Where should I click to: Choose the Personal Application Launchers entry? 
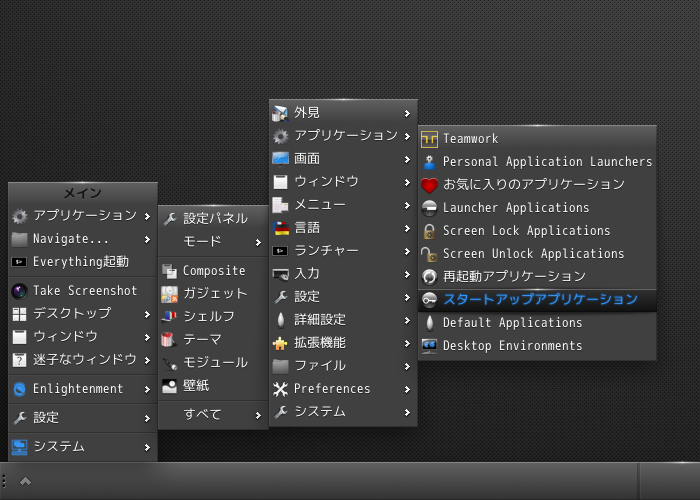coord(537,162)
